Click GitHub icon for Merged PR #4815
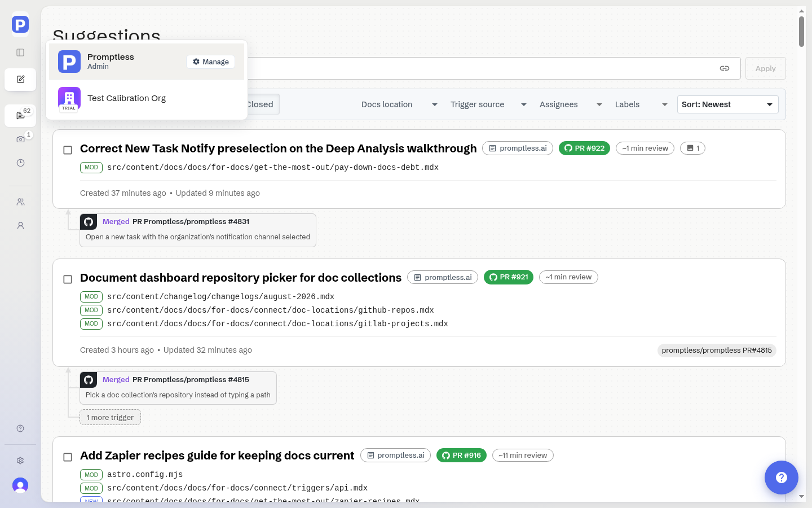Image resolution: width=812 pixels, height=508 pixels. click(x=89, y=380)
